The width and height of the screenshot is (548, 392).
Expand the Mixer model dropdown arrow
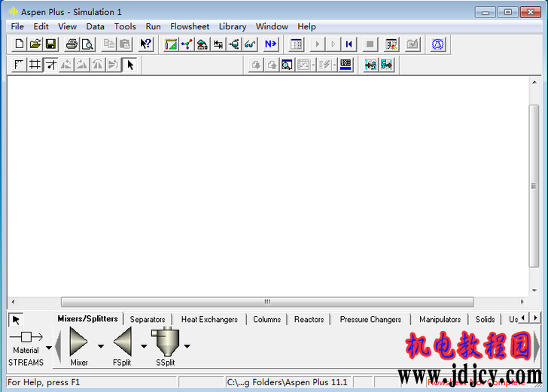101,347
